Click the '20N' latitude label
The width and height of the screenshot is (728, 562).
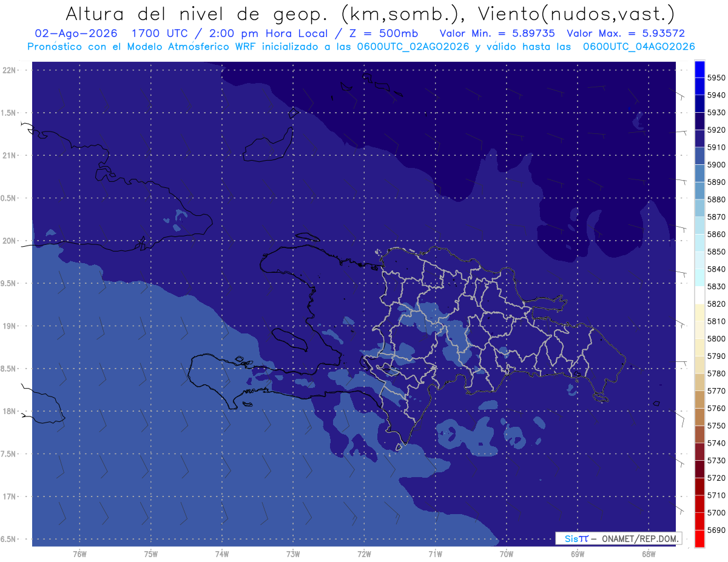(x=10, y=241)
